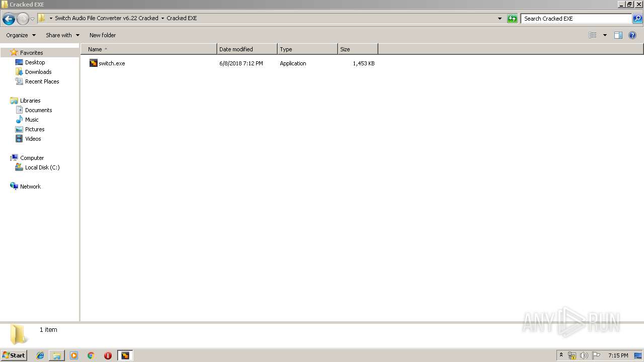Click the Network icon in navigation pane

coord(14,186)
